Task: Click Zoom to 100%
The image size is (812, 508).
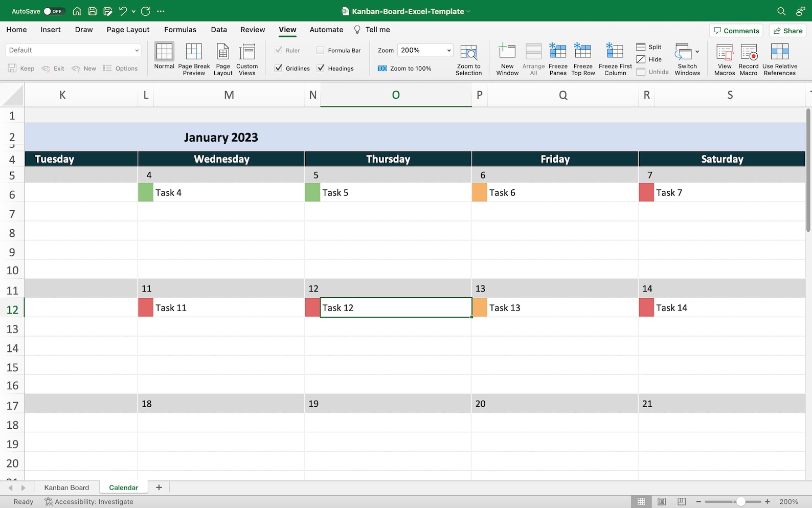Action: tap(404, 68)
